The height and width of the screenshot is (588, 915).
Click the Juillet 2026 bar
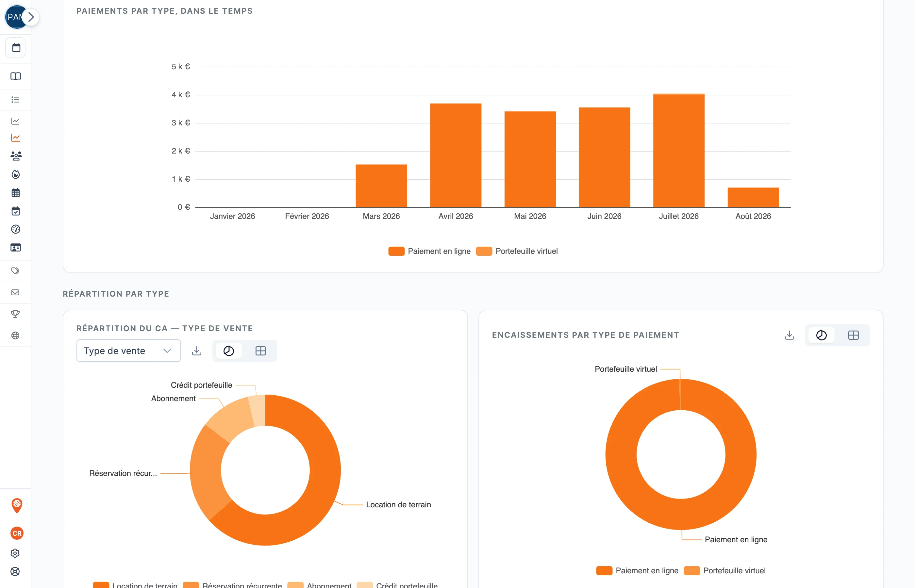(679, 151)
